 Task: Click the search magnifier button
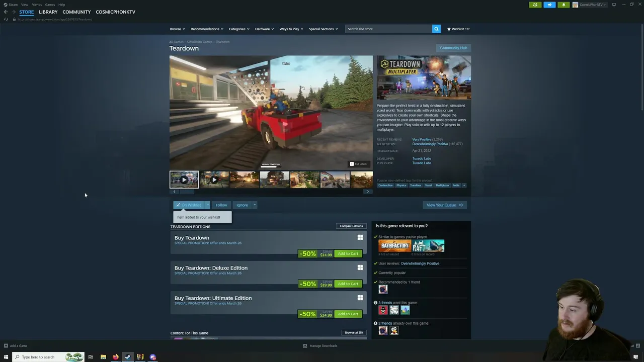click(x=436, y=29)
